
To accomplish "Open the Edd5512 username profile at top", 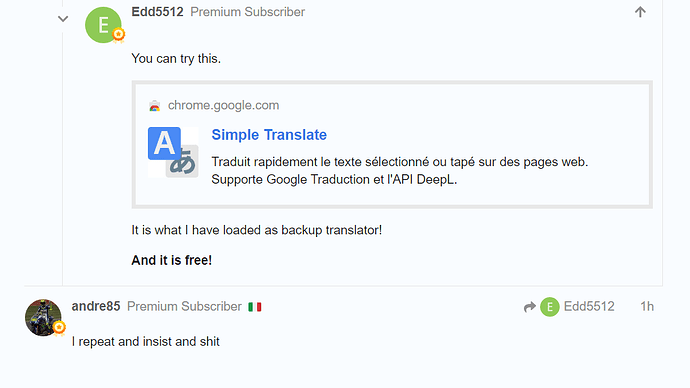I will click(x=157, y=12).
